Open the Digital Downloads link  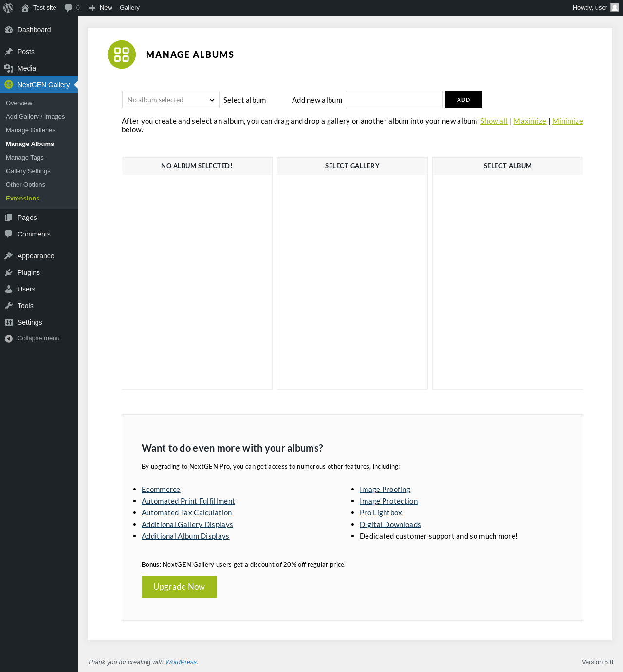pyautogui.click(x=390, y=525)
